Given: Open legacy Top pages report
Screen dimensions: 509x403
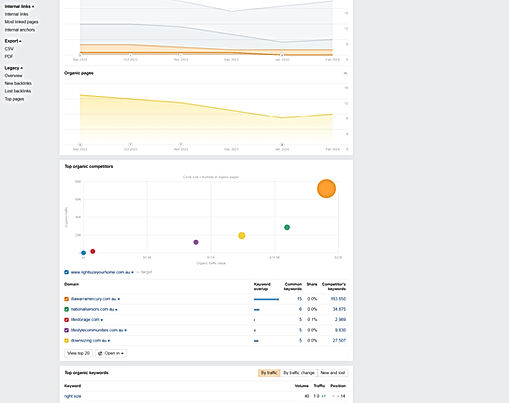Looking at the screenshot, I should (14, 99).
